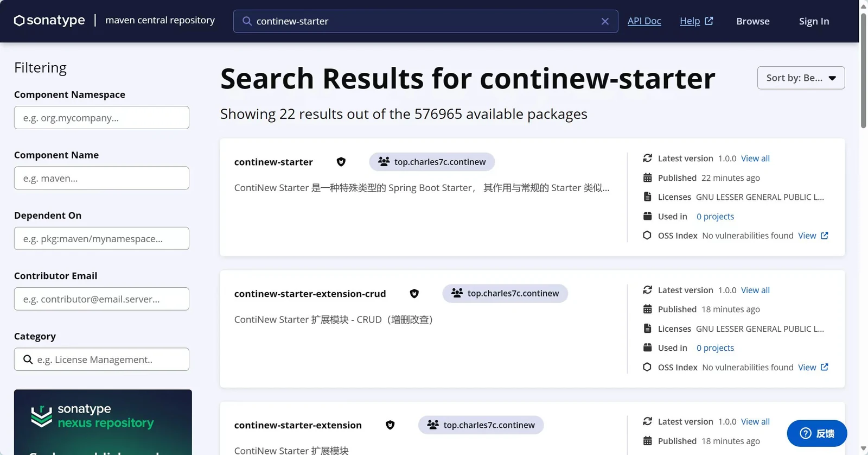Image resolution: width=868 pixels, height=455 pixels.
Task: Focus the Contributor Email filter field
Action: 101,299
